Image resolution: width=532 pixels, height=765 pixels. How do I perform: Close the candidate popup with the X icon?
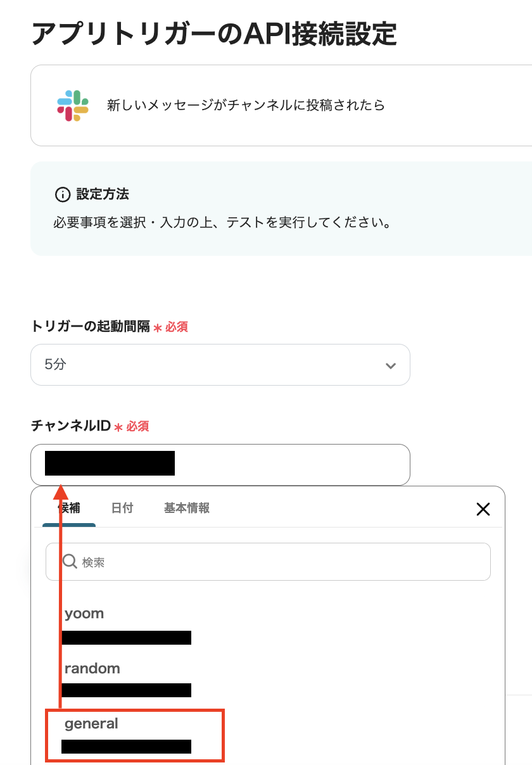(x=483, y=509)
